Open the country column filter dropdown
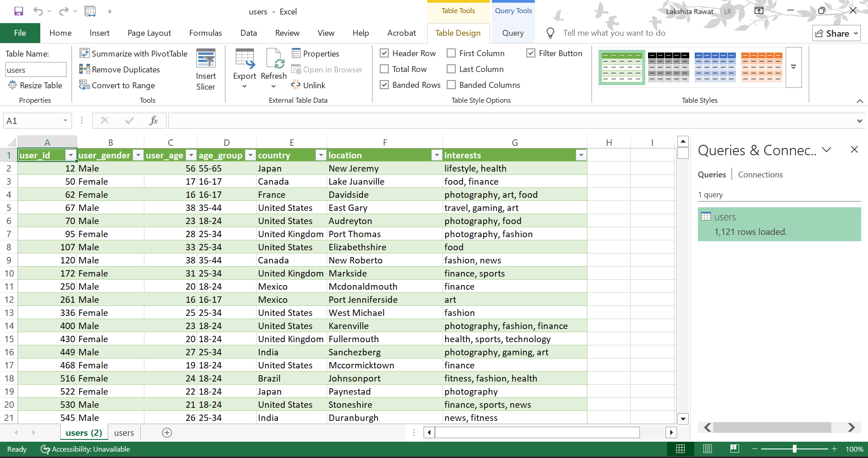This screenshot has height=458, width=868. (x=321, y=155)
